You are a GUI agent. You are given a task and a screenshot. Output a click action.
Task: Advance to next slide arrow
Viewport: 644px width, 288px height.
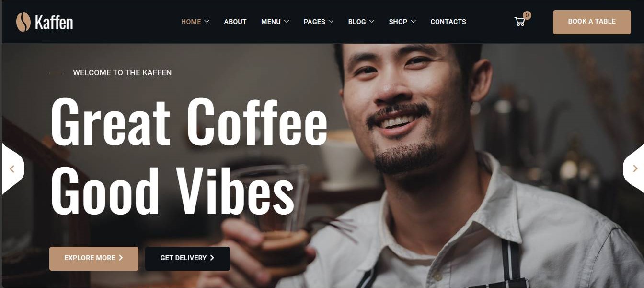pyautogui.click(x=635, y=168)
